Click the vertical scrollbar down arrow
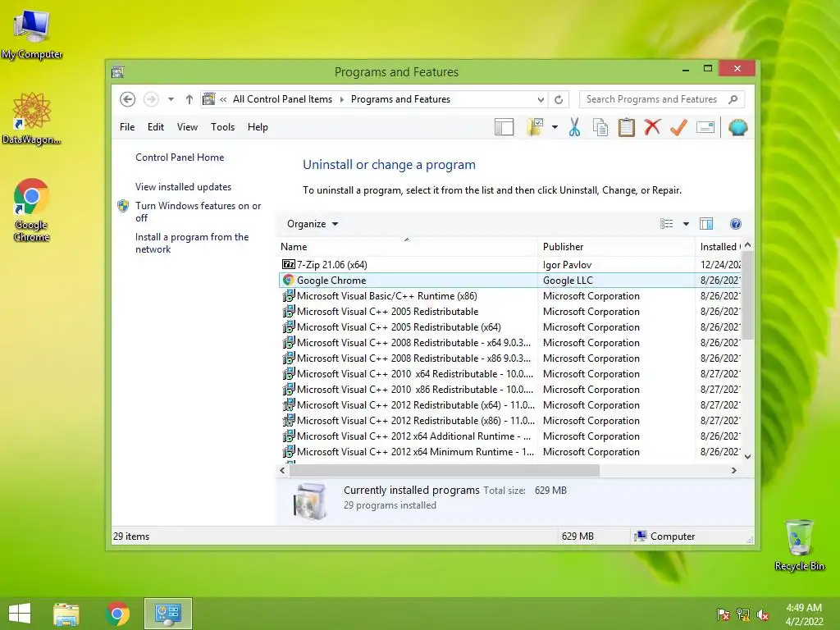840x630 pixels. tap(748, 456)
